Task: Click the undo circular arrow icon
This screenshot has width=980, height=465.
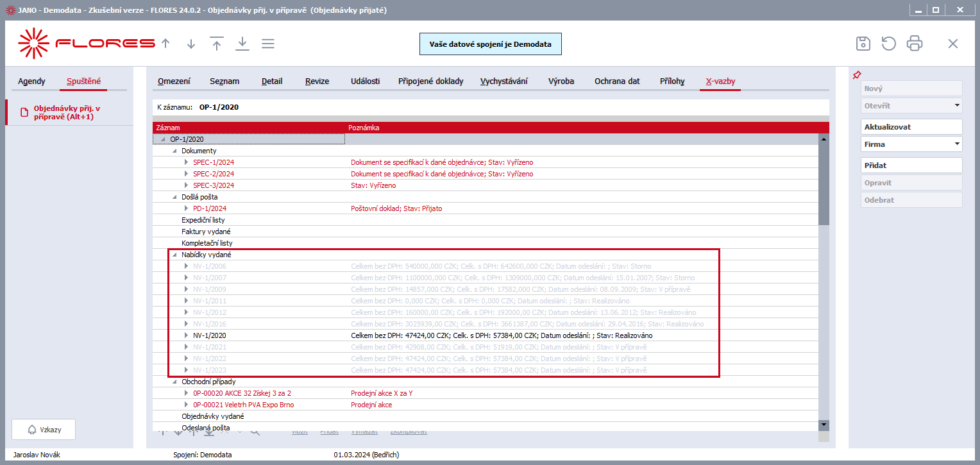Action: click(888, 44)
